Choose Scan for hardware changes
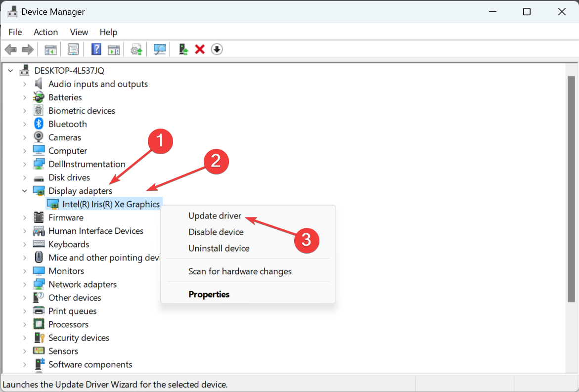Viewport: 579px width, 392px height. tap(240, 271)
